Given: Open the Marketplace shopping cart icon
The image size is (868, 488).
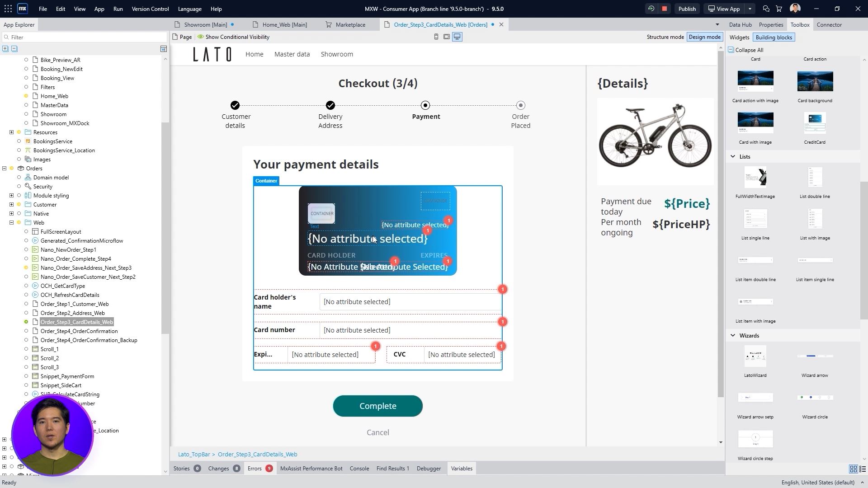Looking at the screenshot, I should click(779, 9).
